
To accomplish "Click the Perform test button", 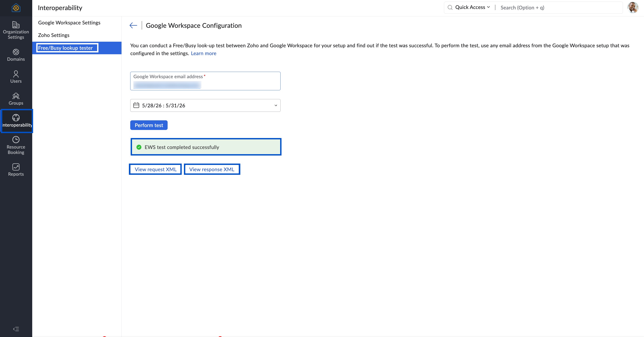I will 149,125.
